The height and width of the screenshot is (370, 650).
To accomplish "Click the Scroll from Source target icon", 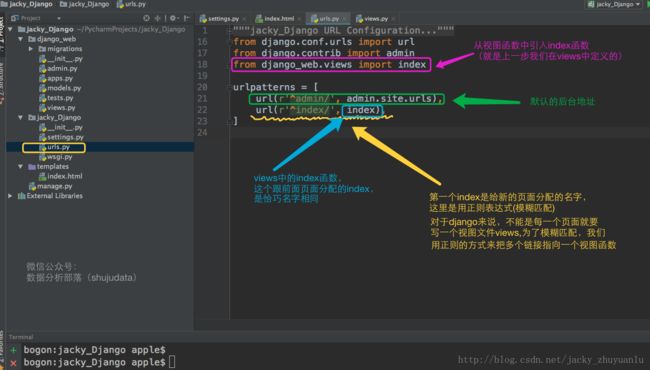I will click(146, 18).
